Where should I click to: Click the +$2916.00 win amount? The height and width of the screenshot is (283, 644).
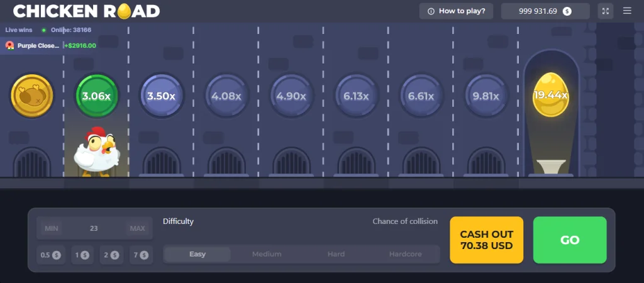pos(80,45)
